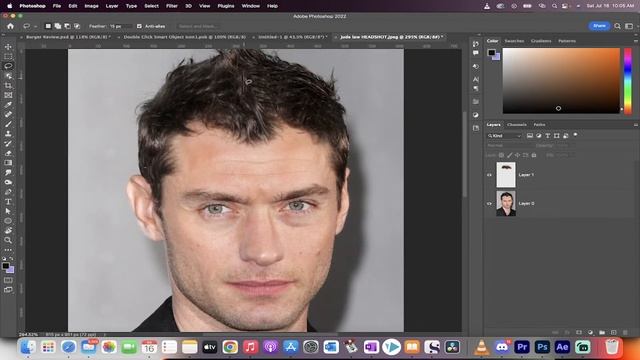Select the Frame tool
The height and width of the screenshot is (360, 640).
coord(8,95)
